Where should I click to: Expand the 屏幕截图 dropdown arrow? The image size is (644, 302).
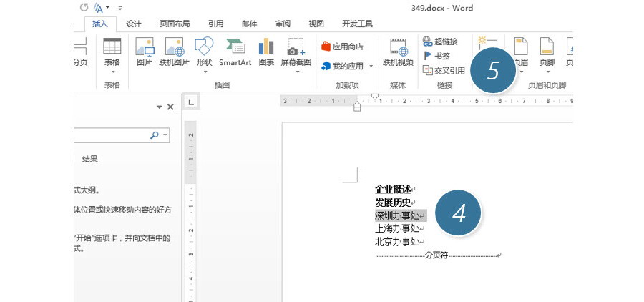tap(296, 72)
